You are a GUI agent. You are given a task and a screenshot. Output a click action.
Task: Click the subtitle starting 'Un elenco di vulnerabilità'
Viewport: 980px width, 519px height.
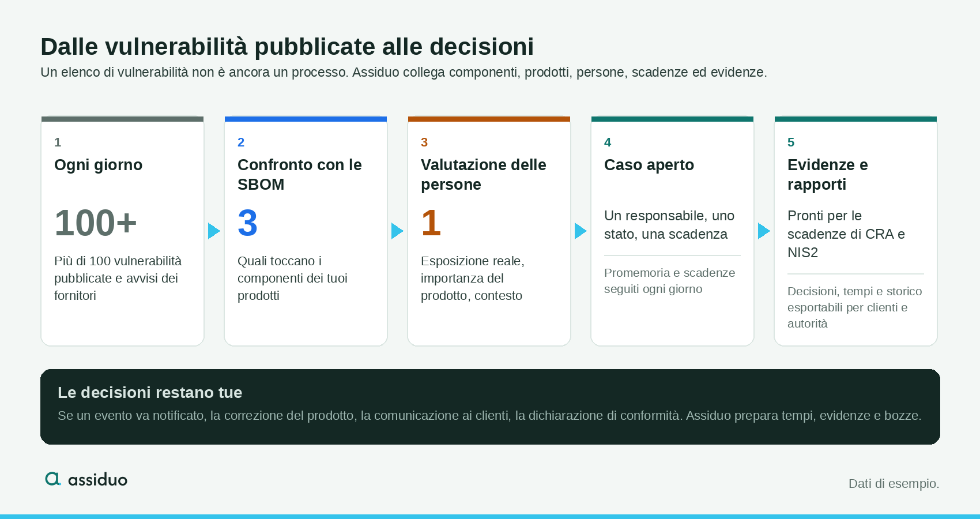[404, 72]
